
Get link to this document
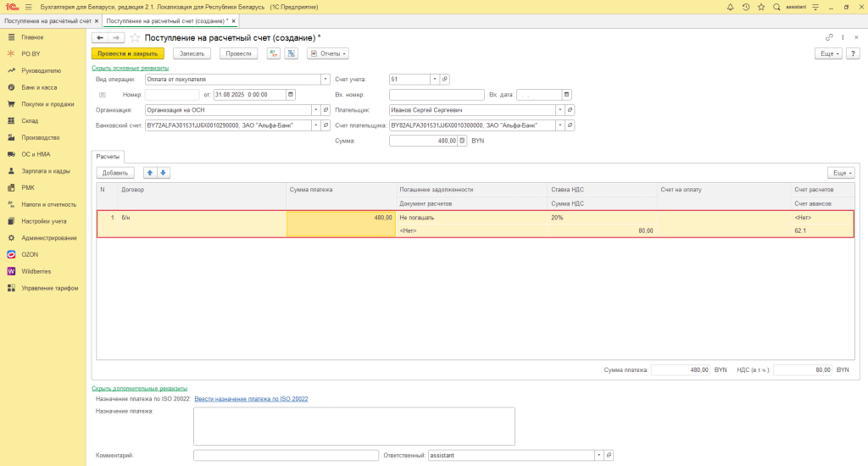coord(829,37)
